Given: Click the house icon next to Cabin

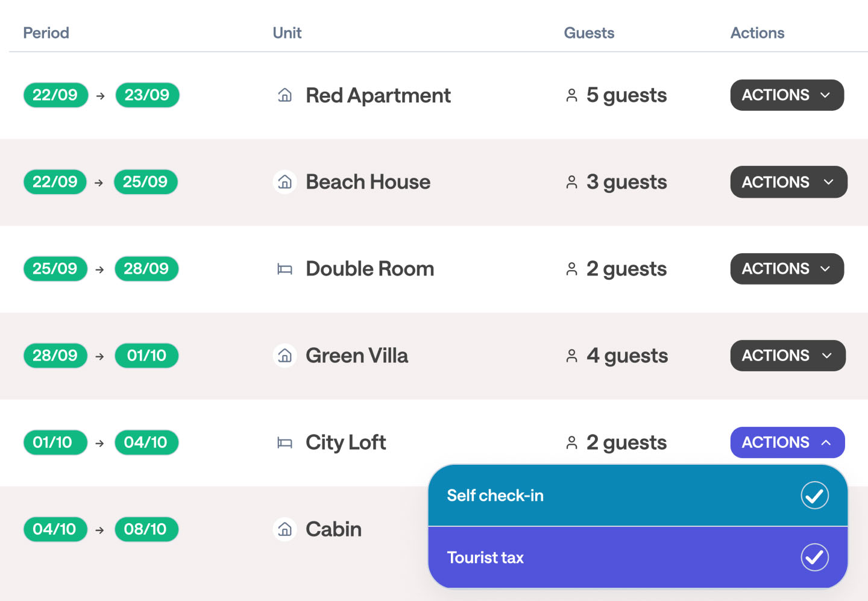Looking at the screenshot, I should pyautogui.click(x=285, y=529).
